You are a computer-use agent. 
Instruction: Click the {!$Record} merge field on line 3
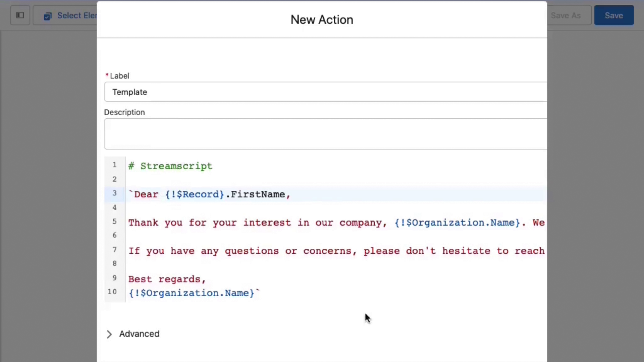[195, 194]
